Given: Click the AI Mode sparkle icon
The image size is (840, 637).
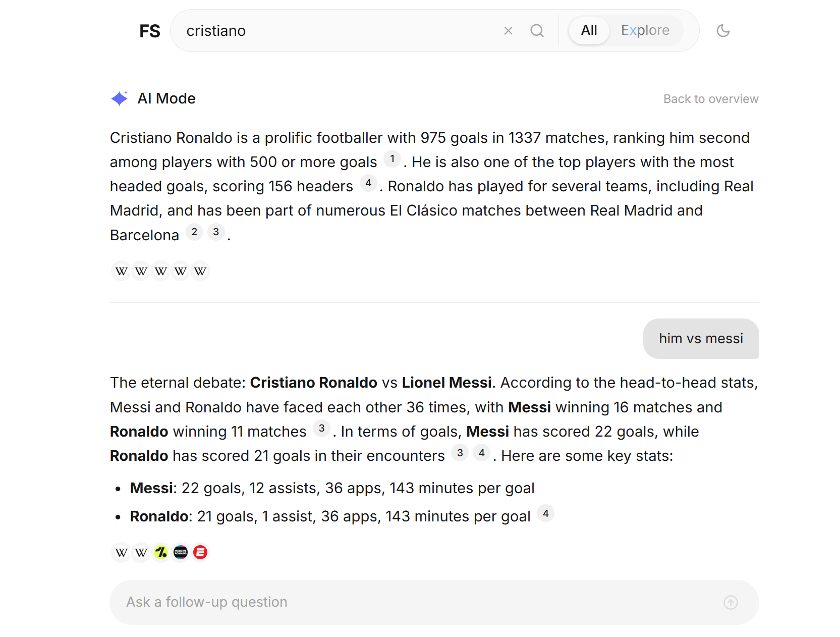Looking at the screenshot, I should [x=120, y=98].
